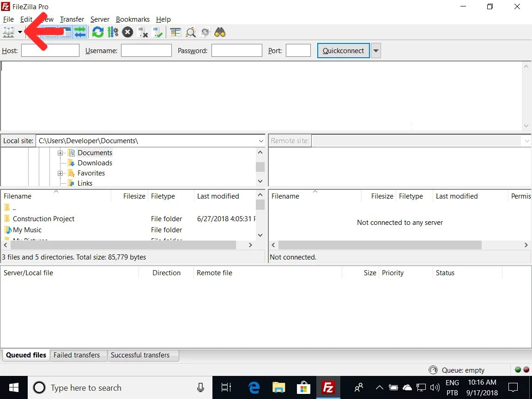Refresh the file and folder lists
Viewport: 532px width, 399px height.
pyautogui.click(x=98, y=32)
